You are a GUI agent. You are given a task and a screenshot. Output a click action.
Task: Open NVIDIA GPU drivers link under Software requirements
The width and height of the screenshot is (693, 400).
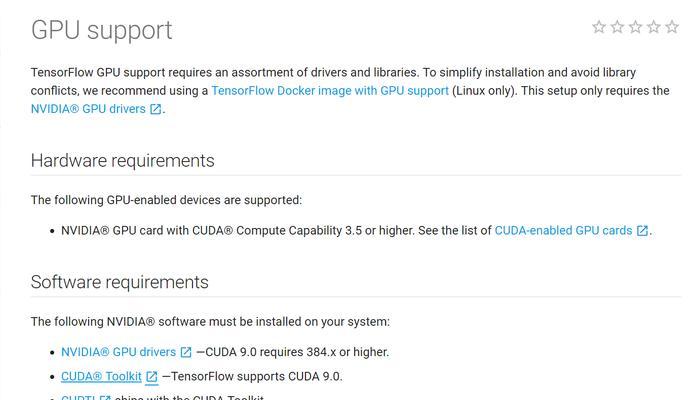118,352
